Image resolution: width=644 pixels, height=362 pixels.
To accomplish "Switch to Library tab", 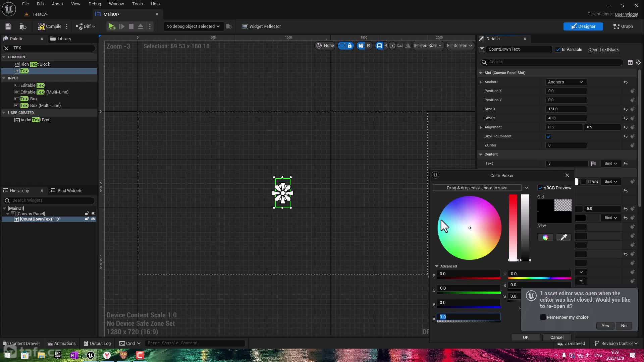I will (61, 39).
